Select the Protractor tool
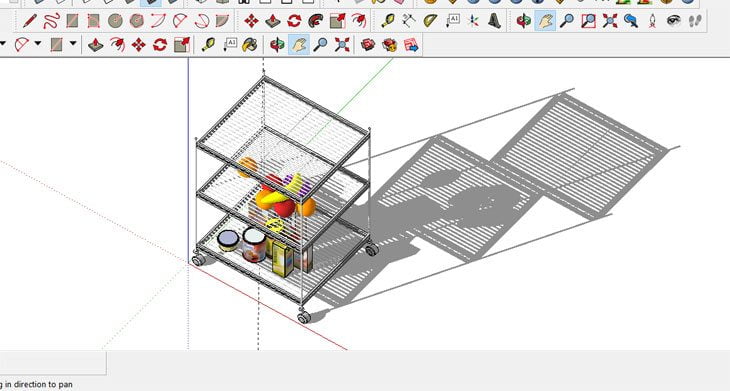 point(431,21)
